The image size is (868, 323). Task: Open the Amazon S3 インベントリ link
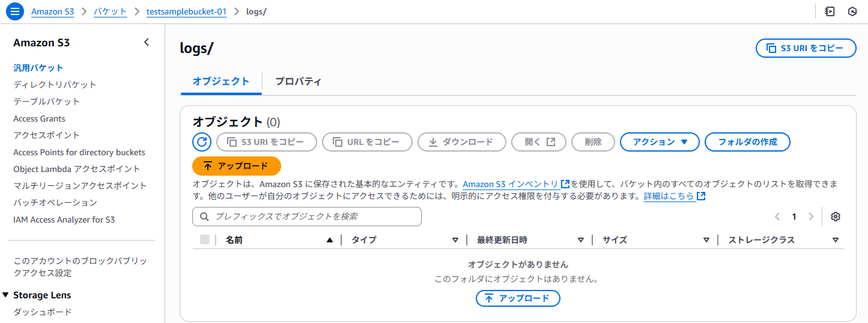point(515,184)
